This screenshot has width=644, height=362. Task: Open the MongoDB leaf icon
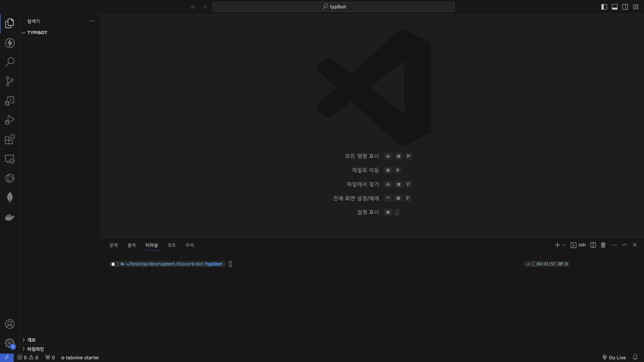coord(10,197)
